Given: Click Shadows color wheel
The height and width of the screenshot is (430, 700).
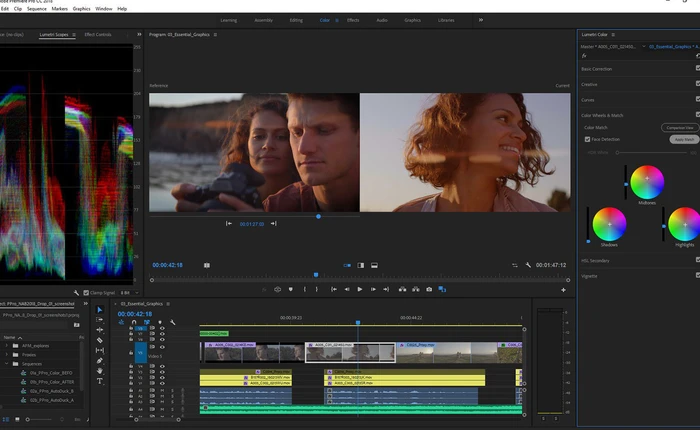Looking at the screenshot, I should pos(609,224).
